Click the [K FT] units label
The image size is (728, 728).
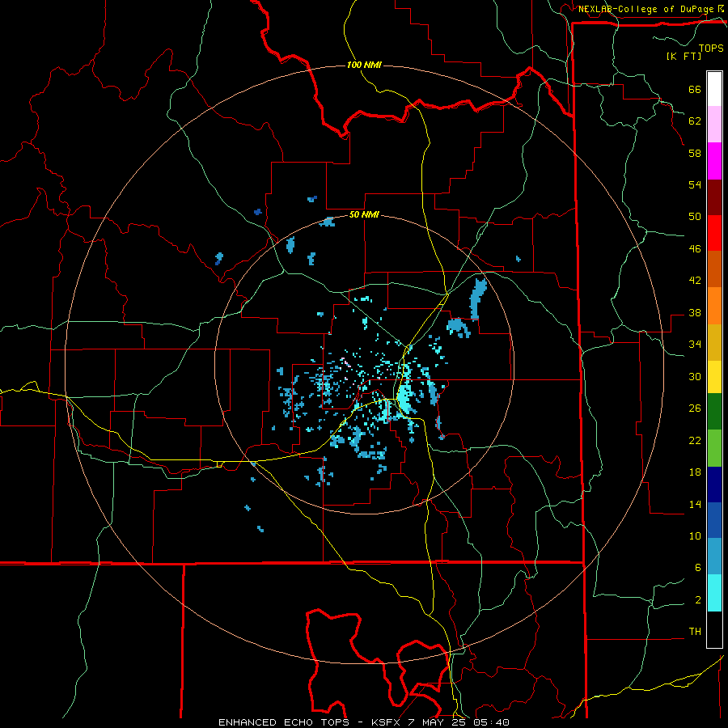(x=684, y=56)
